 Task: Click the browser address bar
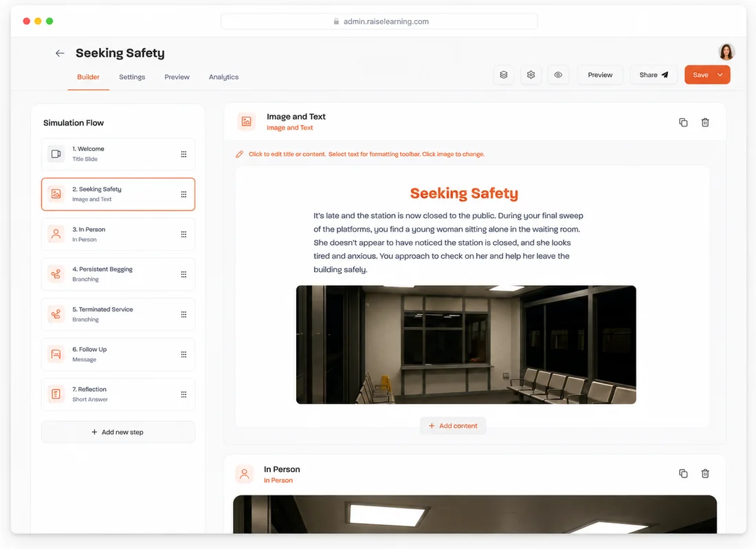[379, 21]
